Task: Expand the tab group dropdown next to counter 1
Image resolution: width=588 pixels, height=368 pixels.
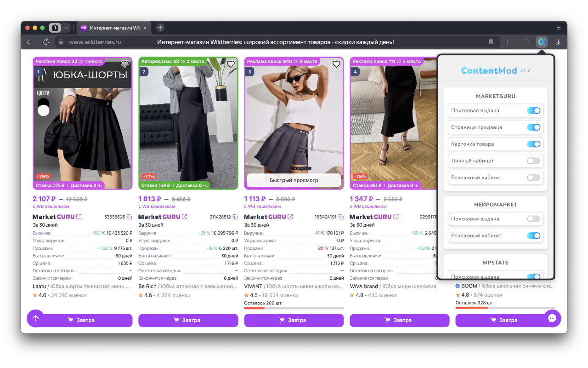Action: pos(66,28)
